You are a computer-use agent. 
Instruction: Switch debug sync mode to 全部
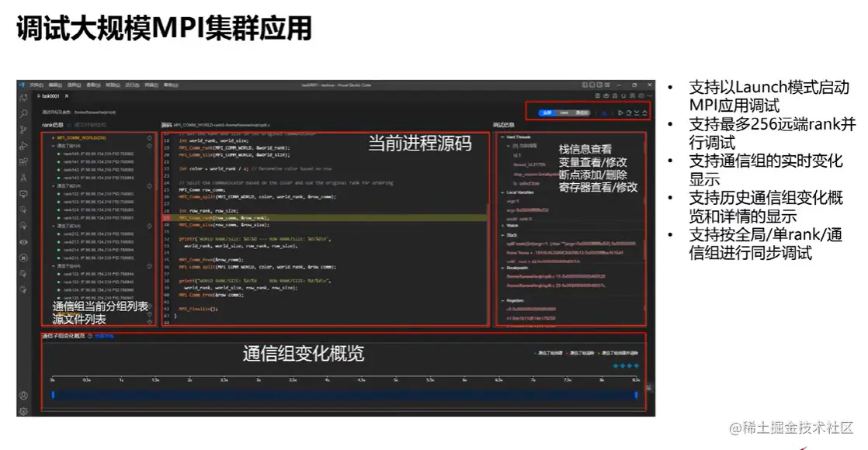(546, 112)
